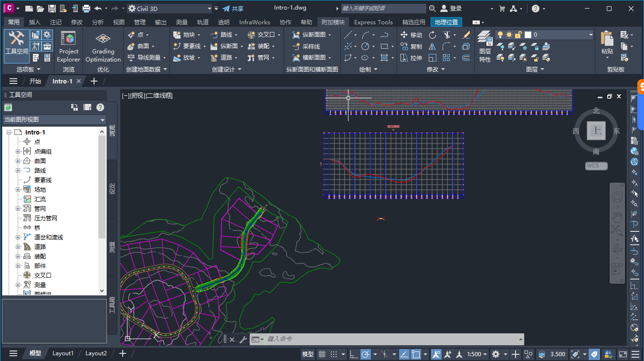Open the Express Tools ribbon tab
644x361 pixels.
pos(373,21)
